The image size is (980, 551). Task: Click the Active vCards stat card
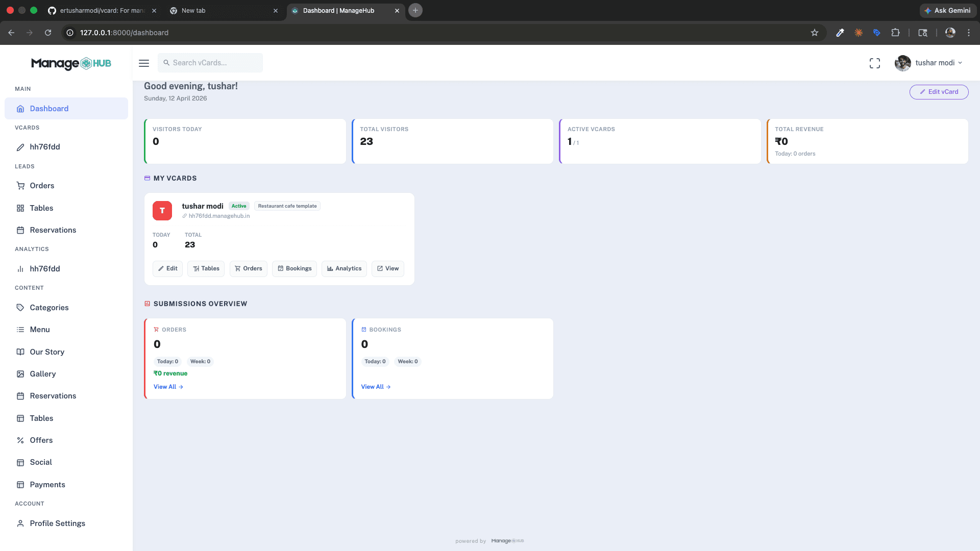[x=660, y=141]
